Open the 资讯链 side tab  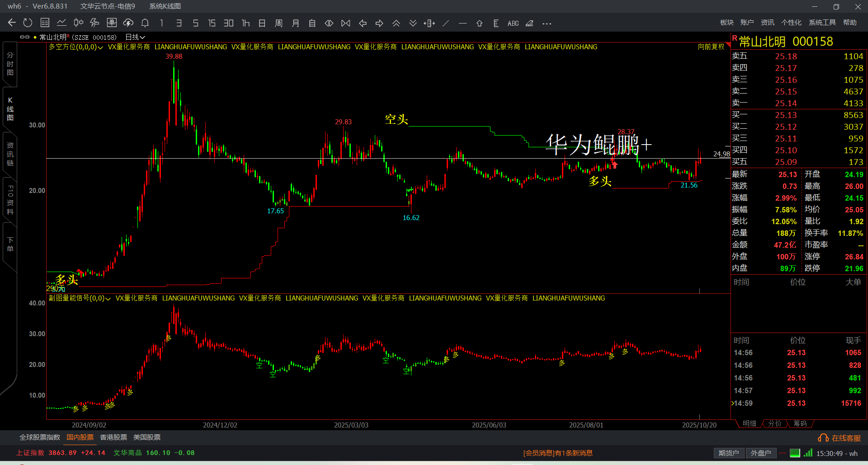click(10, 154)
